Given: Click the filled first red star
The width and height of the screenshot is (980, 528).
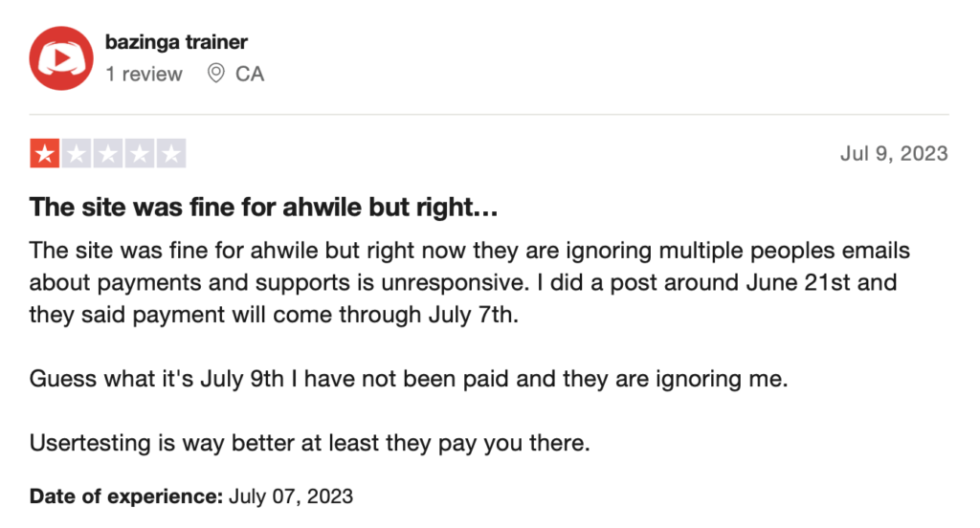Looking at the screenshot, I should (44, 153).
